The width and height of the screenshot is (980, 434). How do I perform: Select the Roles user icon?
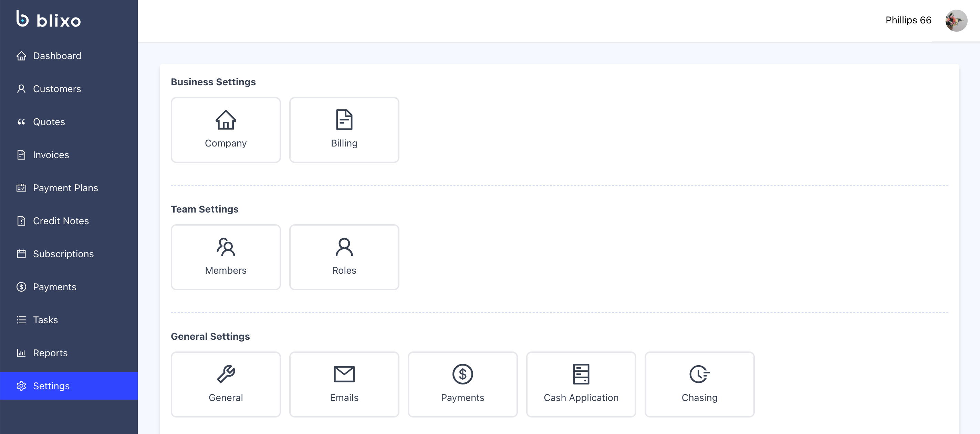click(344, 247)
